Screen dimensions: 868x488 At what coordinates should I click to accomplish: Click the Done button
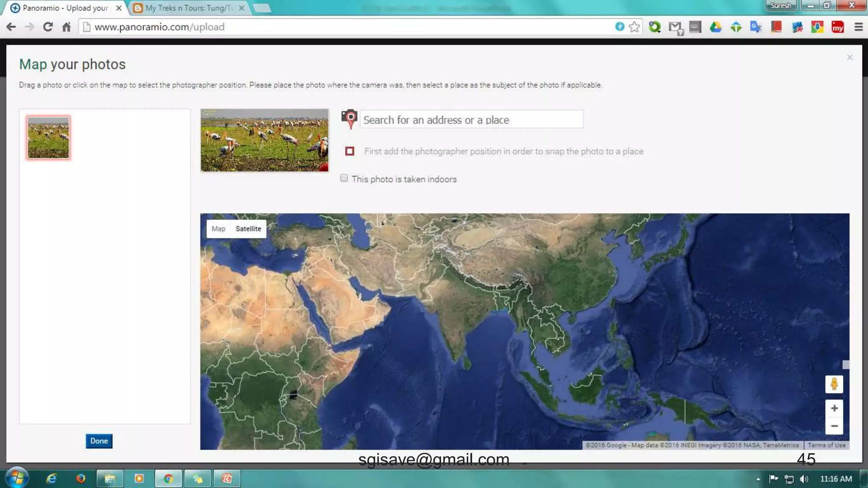point(99,441)
